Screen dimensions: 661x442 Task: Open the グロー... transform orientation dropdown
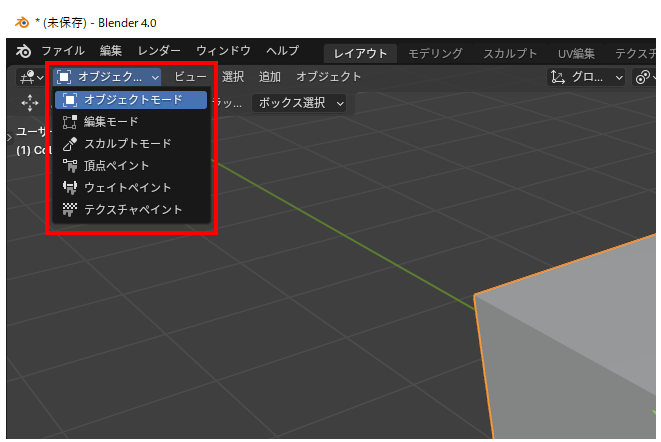(x=587, y=77)
